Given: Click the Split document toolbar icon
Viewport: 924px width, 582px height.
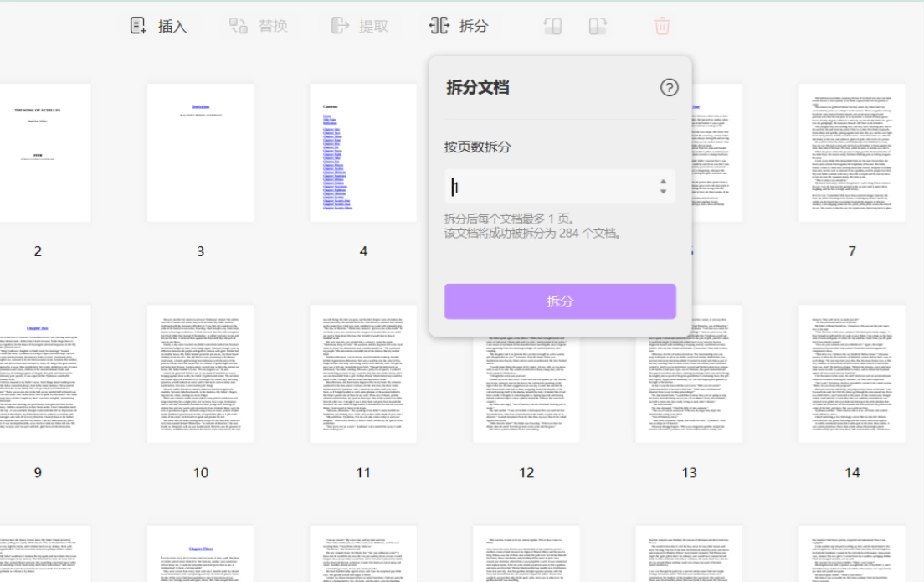Looking at the screenshot, I should pyautogui.click(x=439, y=26).
